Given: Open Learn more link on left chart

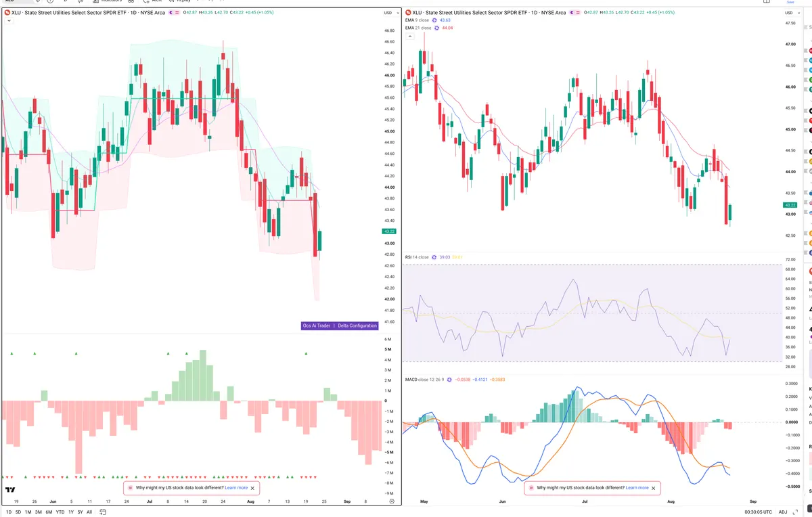Looking at the screenshot, I should tap(236, 487).
